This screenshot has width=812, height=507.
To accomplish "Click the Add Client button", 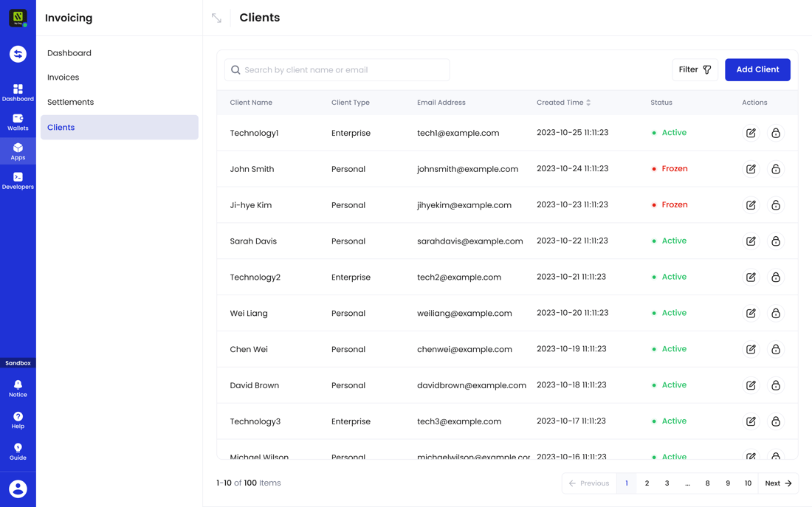I will click(x=757, y=69).
